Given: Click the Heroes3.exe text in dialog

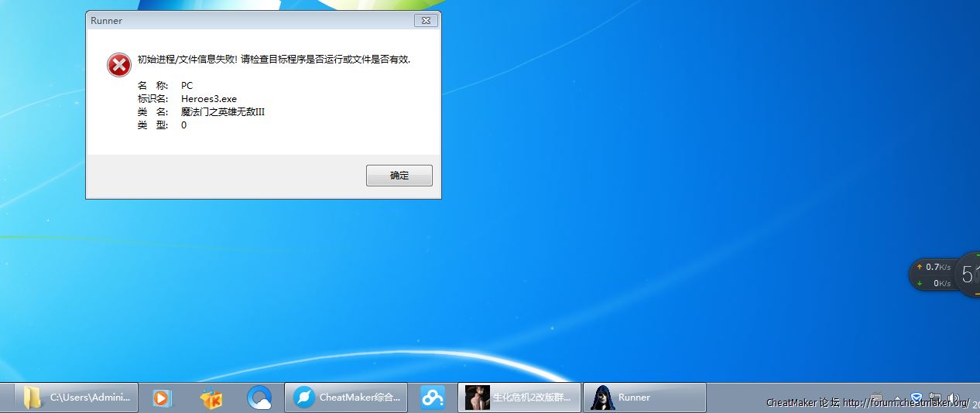Looking at the screenshot, I should 209,99.
